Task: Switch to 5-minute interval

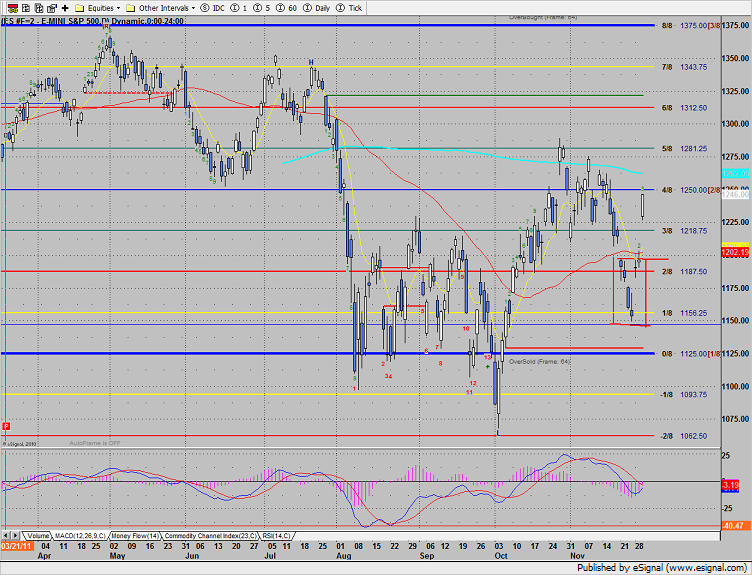Action: (x=262, y=8)
